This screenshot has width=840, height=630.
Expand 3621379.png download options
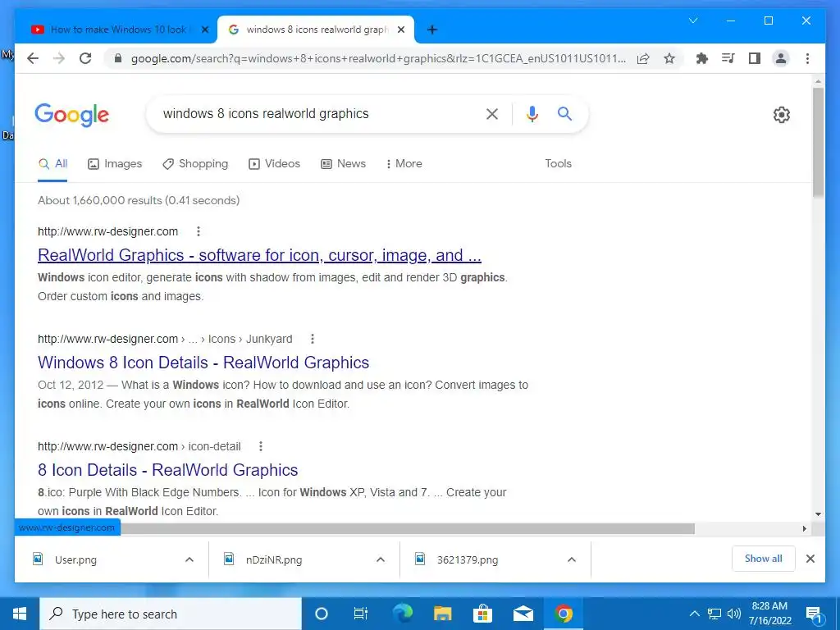point(572,559)
